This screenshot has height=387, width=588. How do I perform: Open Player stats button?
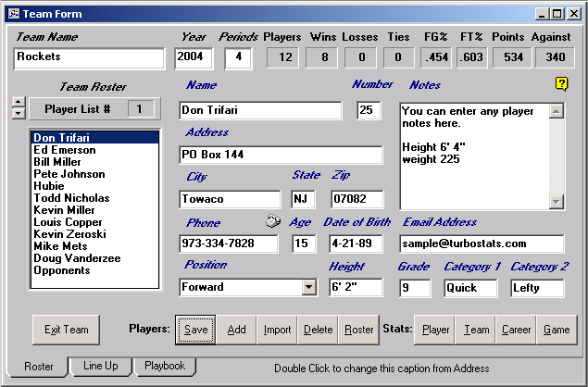(435, 330)
